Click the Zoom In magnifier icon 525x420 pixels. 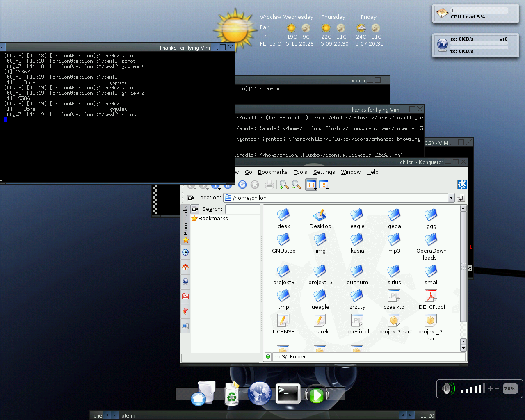click(283, 185)
